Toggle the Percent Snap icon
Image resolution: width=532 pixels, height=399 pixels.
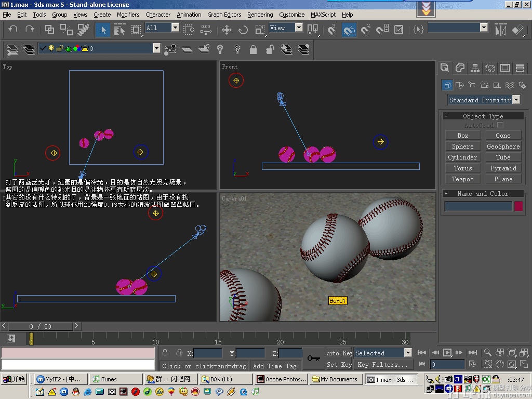tap(366, 30)
